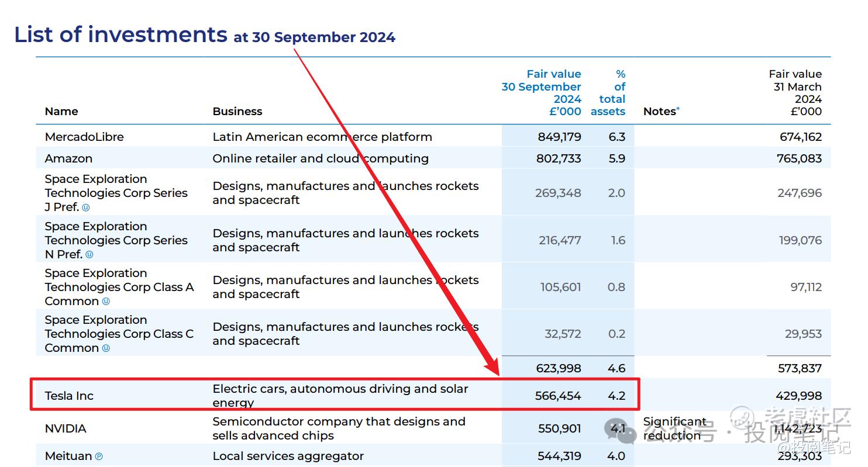Select MercadoLibre's 6.3 percent cell
Viewport: 868px width, 467px height.
coord(616,137)
